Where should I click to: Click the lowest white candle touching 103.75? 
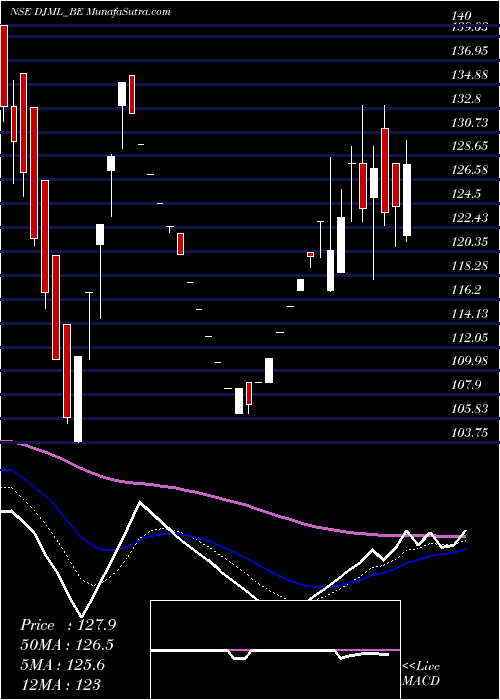click(78, 399)
